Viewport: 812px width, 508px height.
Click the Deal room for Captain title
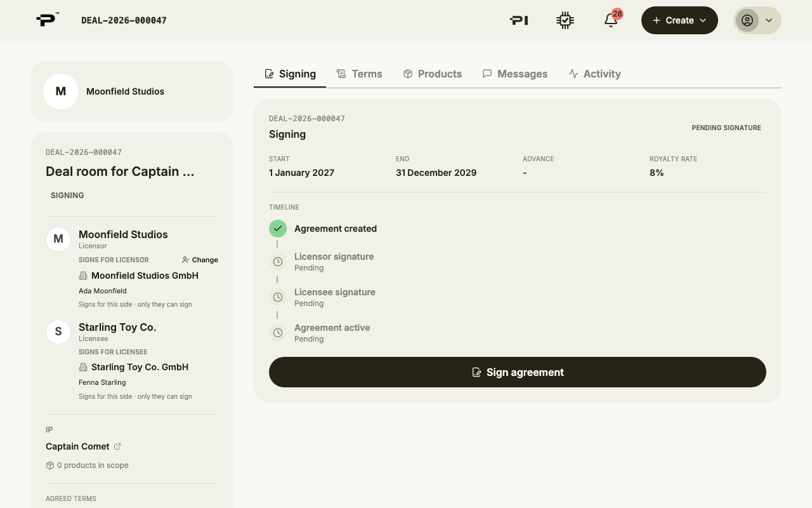[x=120, y=171]
